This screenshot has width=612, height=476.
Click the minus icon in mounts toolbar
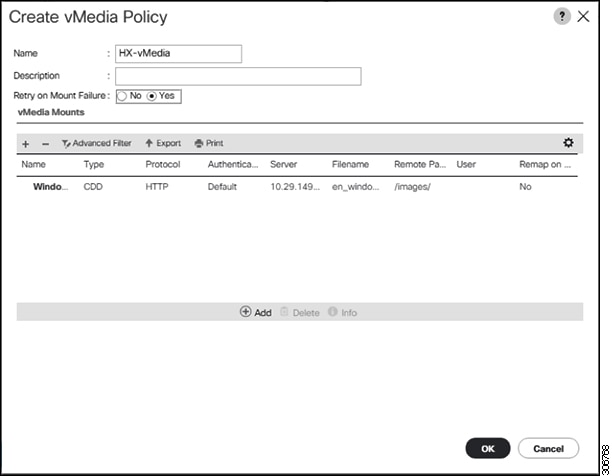(x=46, y=144)
